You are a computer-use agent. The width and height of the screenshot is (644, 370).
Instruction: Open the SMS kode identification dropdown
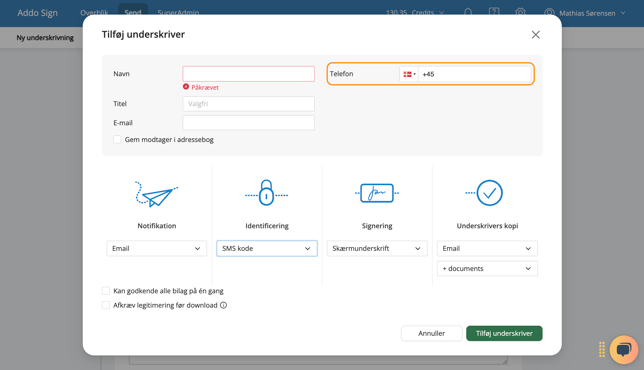(x=267, y=248)
